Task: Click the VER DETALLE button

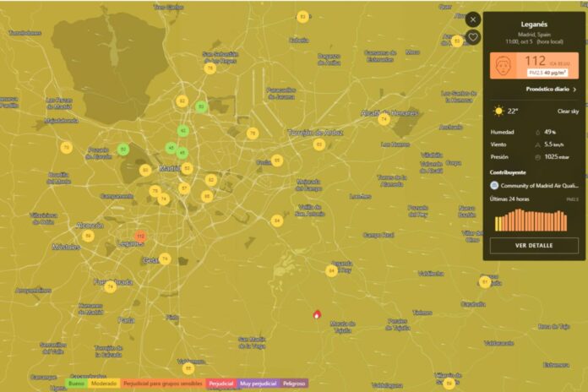Action: [533, 246]
